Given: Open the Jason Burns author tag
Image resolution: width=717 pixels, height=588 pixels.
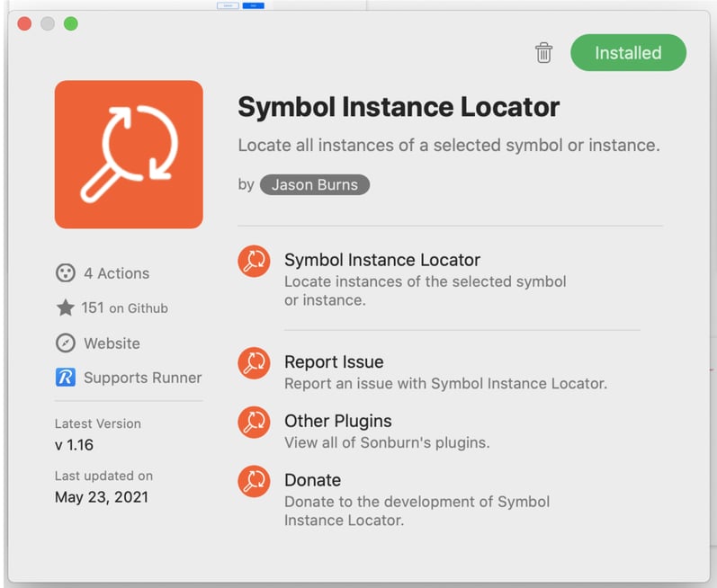Looking at the screenshot, I should (x=315, y=185).
